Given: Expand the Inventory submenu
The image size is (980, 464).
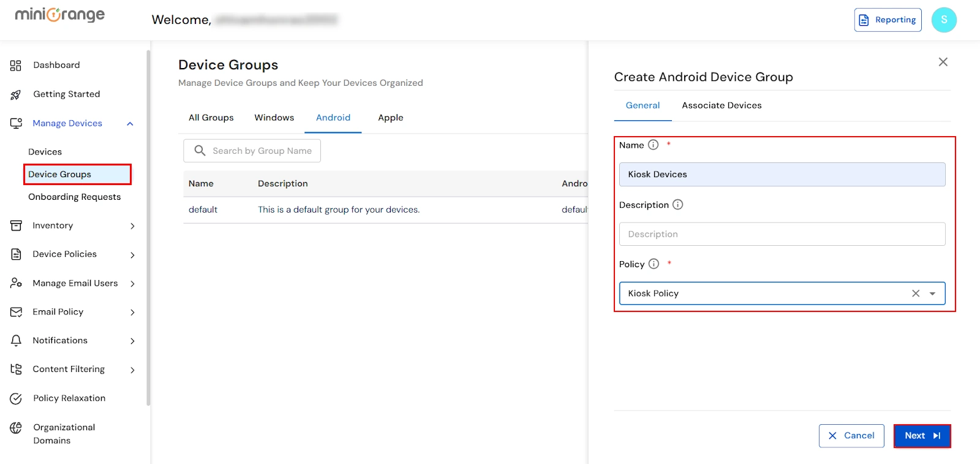Looking at the screenshot, I should click(x=132, y=226).
